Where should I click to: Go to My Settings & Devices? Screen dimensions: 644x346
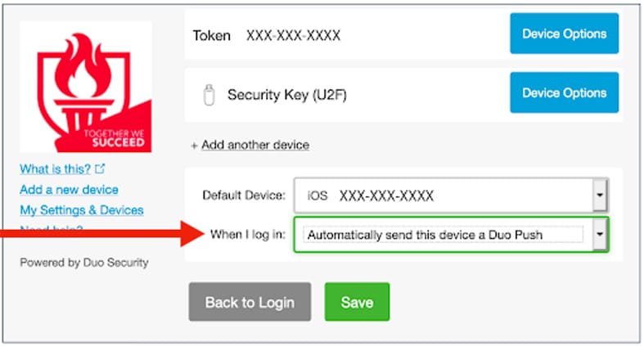point(82,210)
